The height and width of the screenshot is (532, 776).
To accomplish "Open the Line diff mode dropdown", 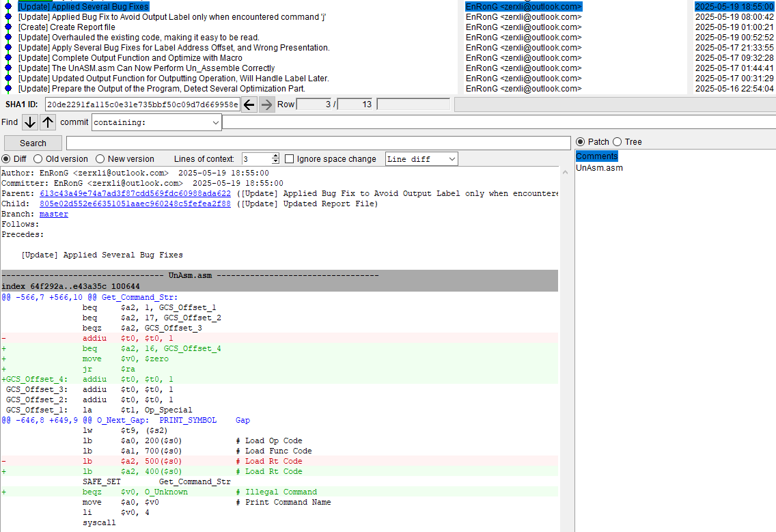I will coord(421,159).
